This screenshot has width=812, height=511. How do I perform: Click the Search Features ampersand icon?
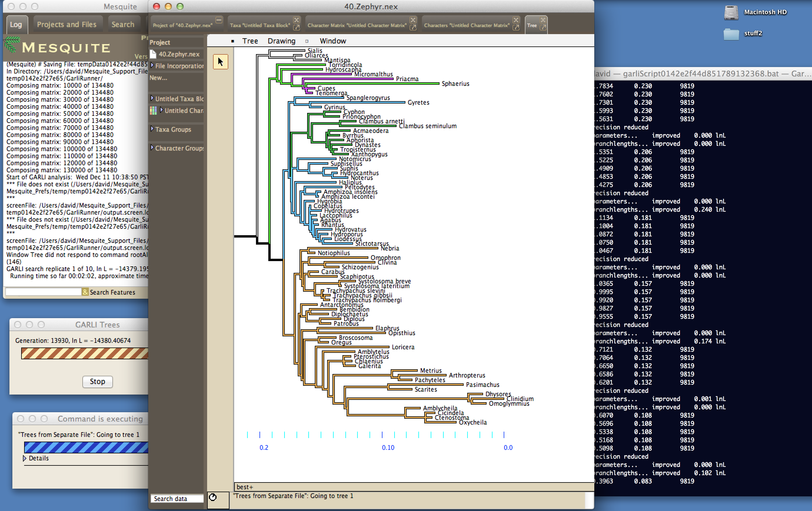pos(85,292)
